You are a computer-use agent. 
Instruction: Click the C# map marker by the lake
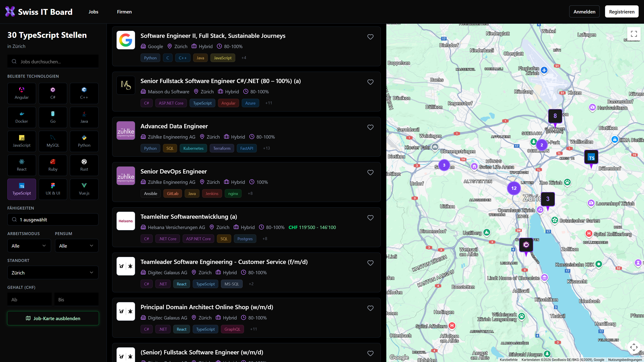[526, 245]
